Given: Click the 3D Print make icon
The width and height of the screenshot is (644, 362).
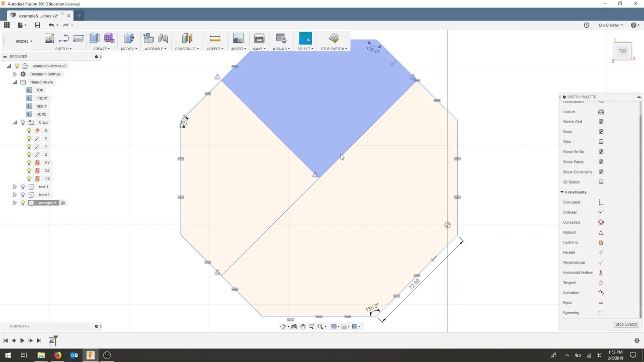Looking at the screenshot, I should coord(259,38).
